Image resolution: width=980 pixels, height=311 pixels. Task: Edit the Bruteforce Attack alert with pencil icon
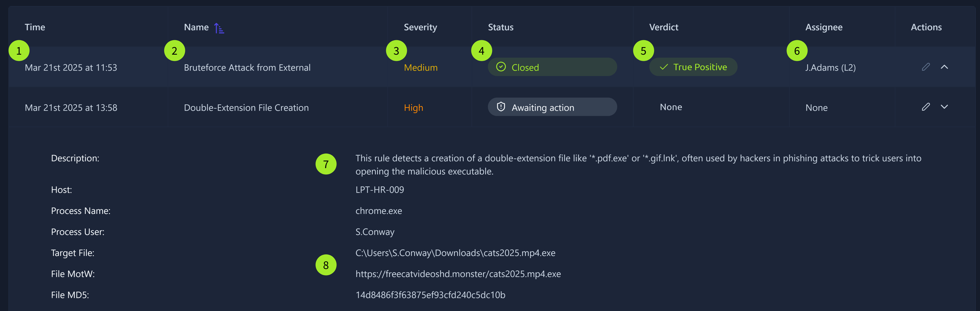pos(926,67)
